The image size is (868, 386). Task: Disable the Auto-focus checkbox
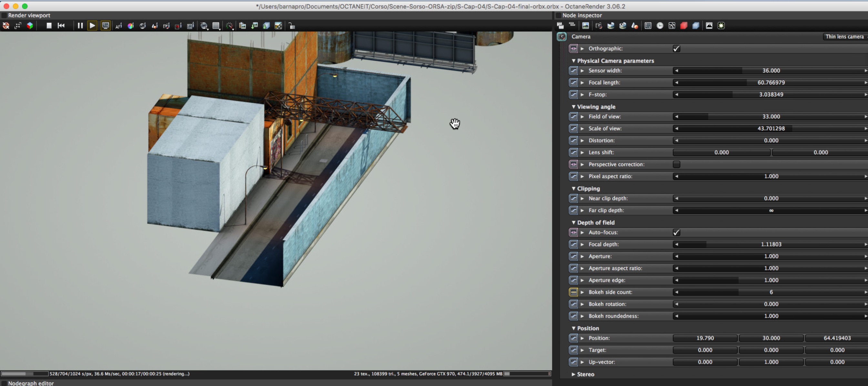click(x=676, y=232)
